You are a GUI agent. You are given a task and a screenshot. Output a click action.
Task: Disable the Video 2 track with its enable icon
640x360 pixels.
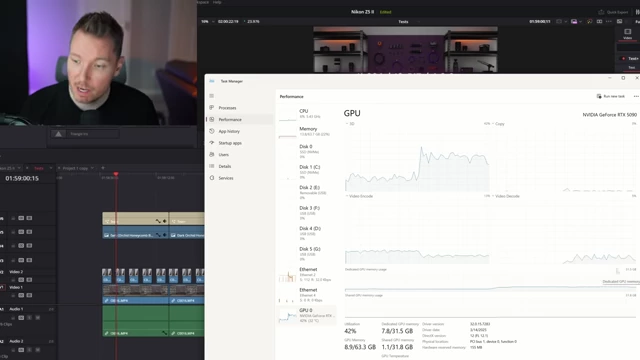29,280
